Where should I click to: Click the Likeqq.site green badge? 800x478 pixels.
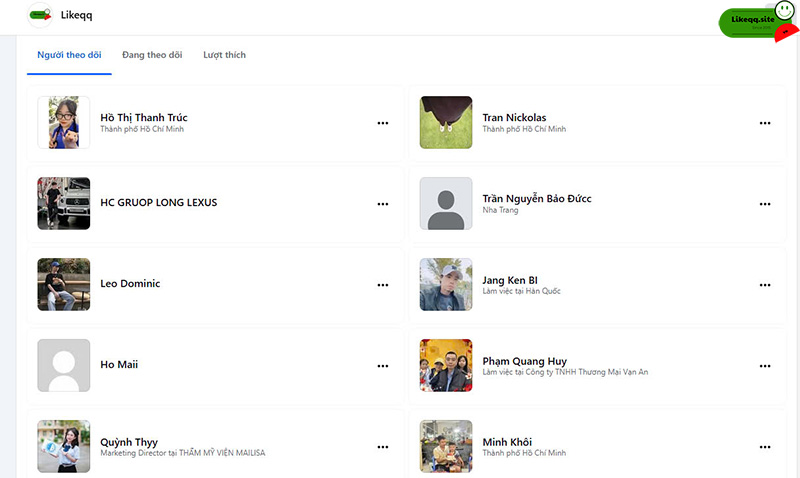pos(758,21)
